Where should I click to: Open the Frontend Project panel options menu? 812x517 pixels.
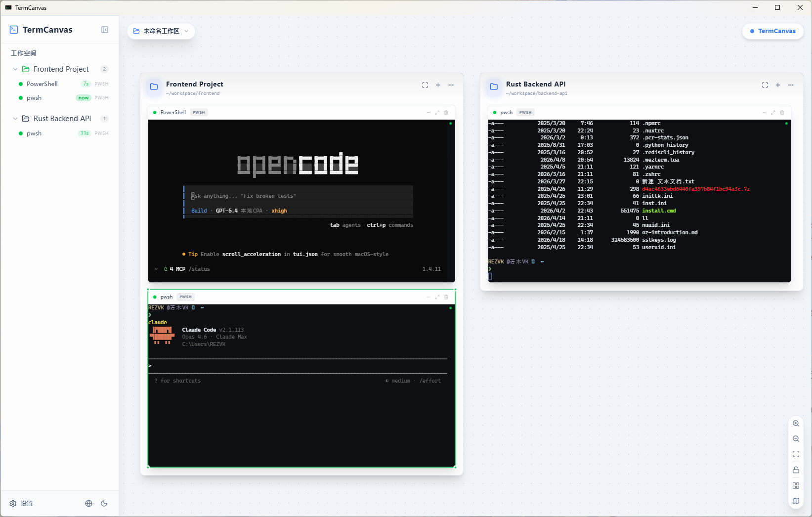(x=451, y=85)
